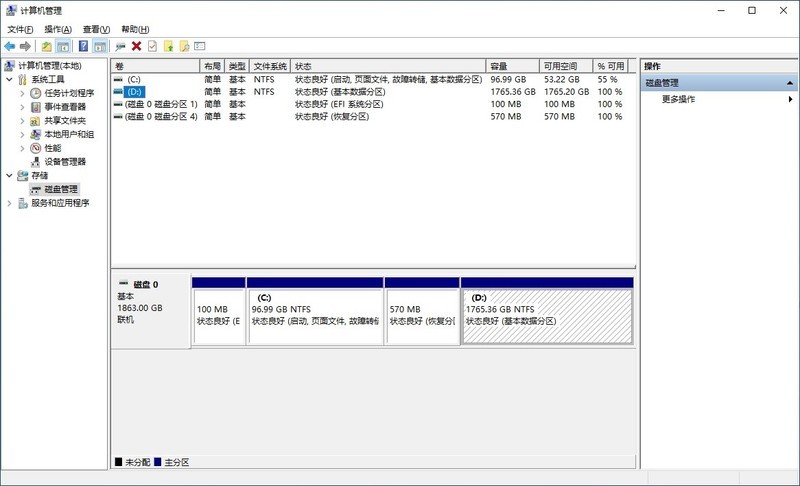Image resolution: width=800 pixels, height=486 pixels.
Task: Sort by the 布局 column header
Action: tap(212, 66)
